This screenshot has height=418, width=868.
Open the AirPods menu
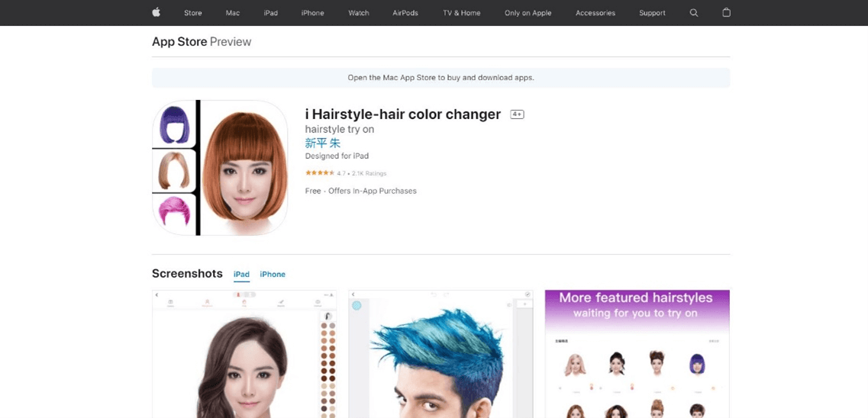point(405,13)
